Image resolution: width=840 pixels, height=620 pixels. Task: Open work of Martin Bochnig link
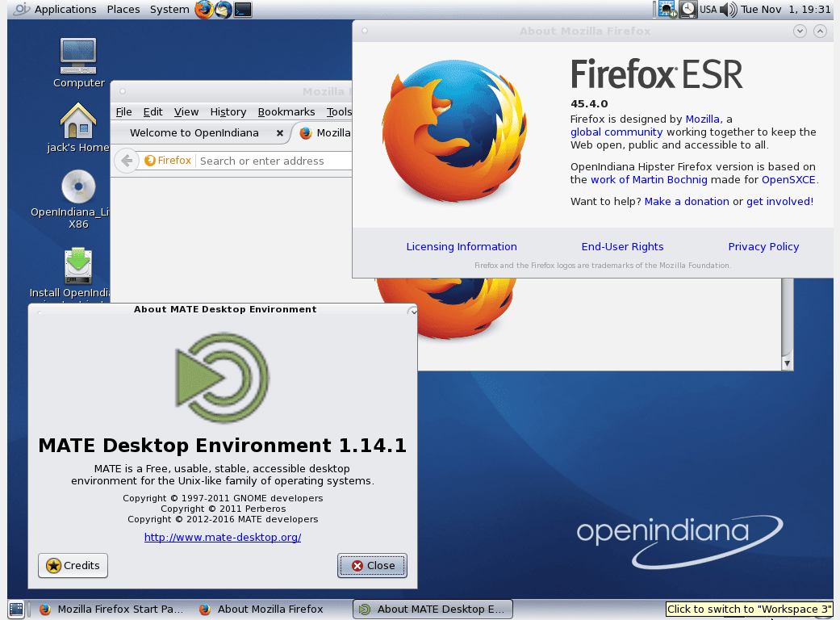pos(649,179)
